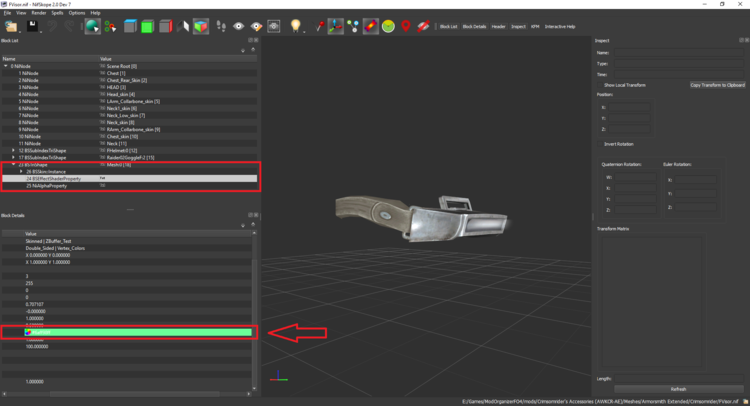Viewport: 750px width, 406px height.
Task: Collapse the 0 NiNode Scene Root
Action: click(x=6, y=66)
